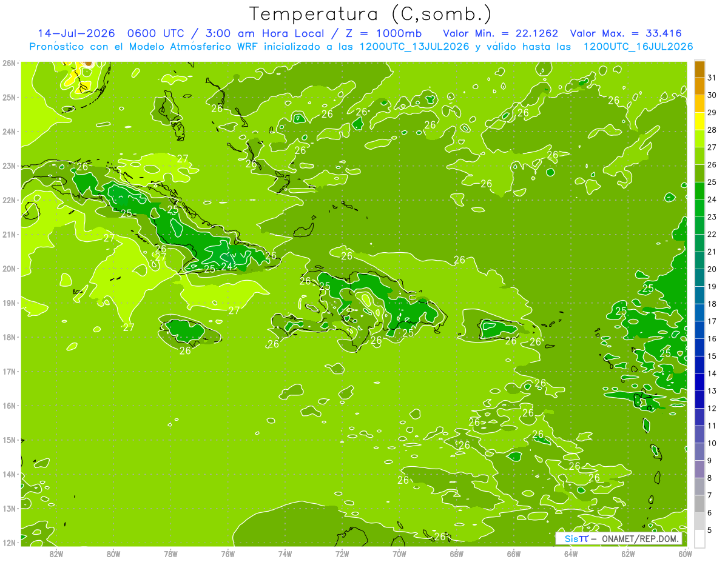Click the "Valor Min. = 22.1262" value

coord(500,33)
